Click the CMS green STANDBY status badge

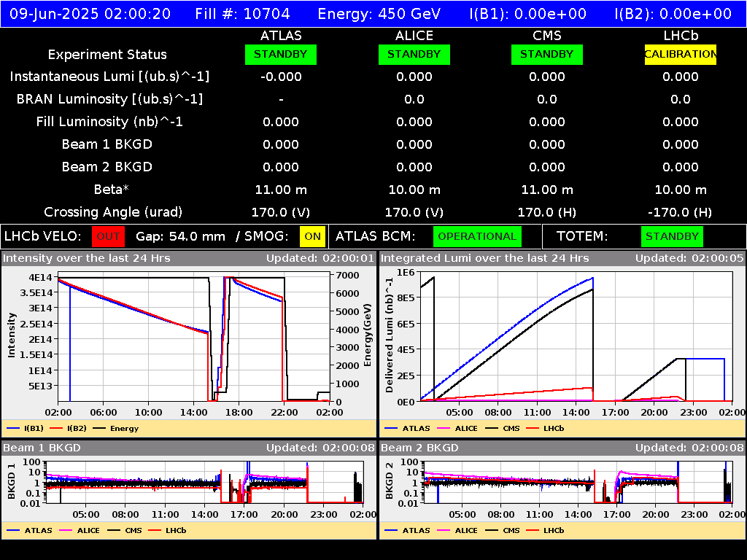pyautogui.click(x=547, y=54)
